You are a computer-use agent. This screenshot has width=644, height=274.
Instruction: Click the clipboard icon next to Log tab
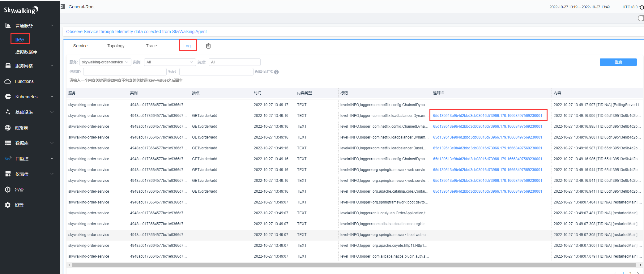208,46
